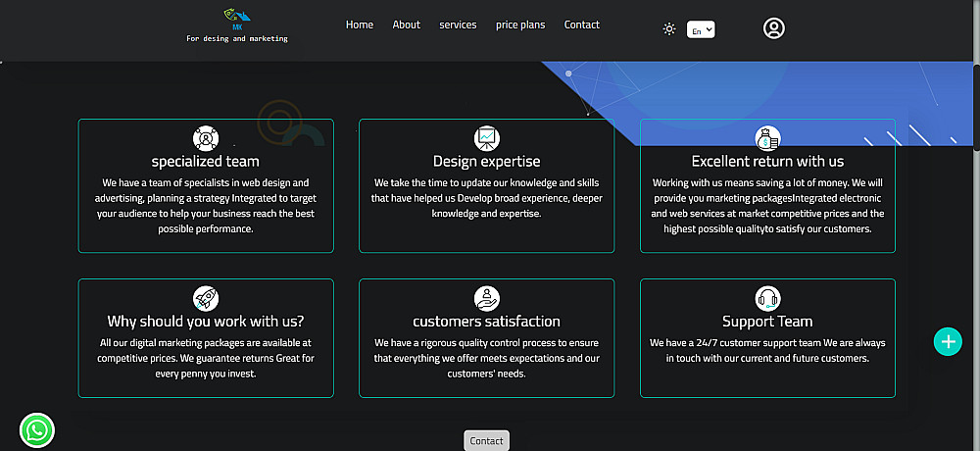Click 'For desing and marketing' tagline

tap(237, 39)
